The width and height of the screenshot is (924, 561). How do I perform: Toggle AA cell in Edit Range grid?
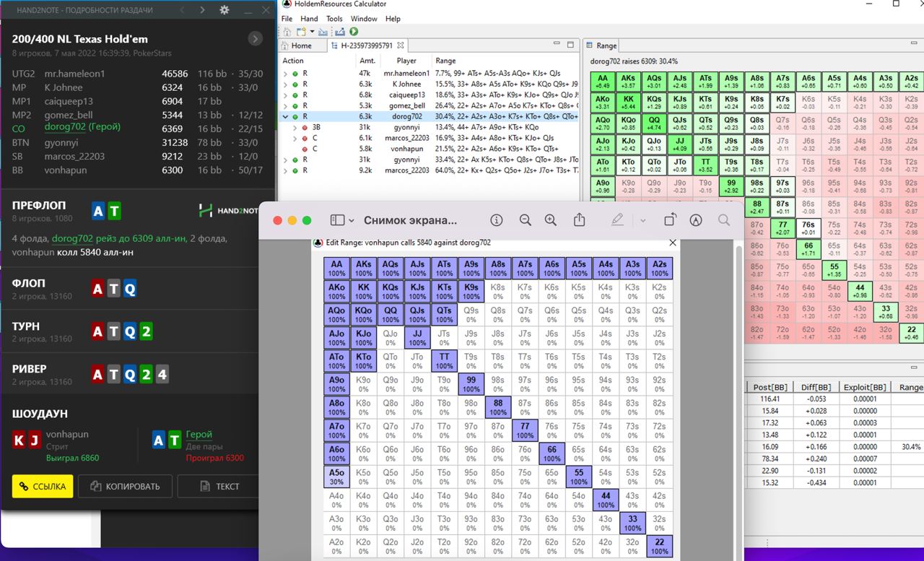click(336, 269)
